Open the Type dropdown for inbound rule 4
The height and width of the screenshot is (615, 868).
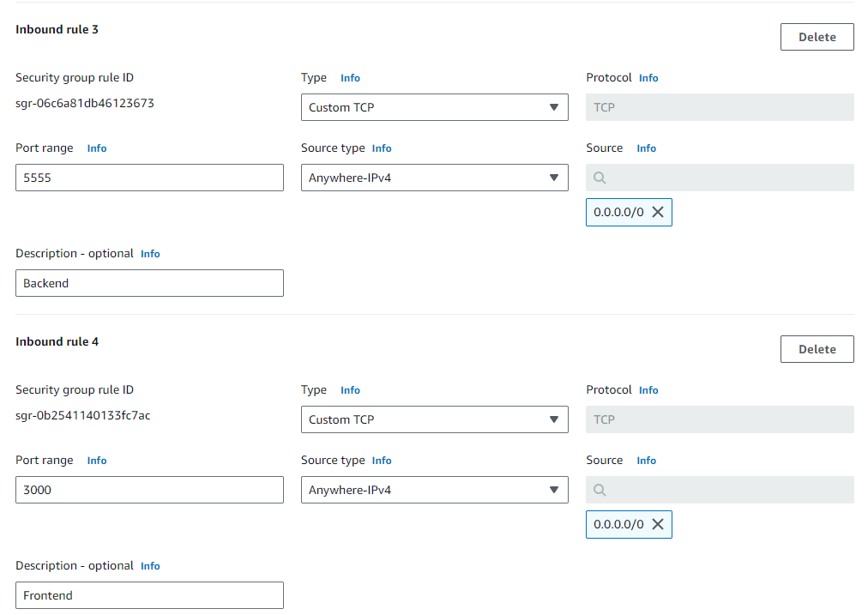tap(434, 419)
